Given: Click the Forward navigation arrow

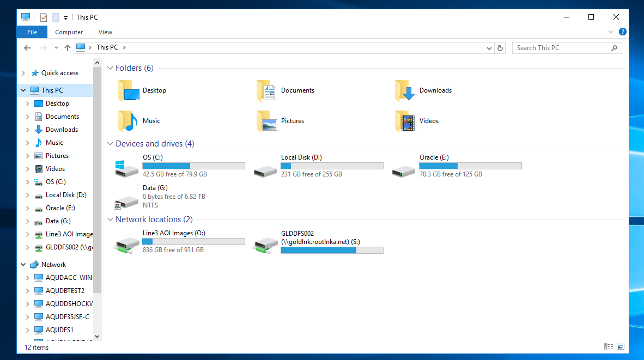Looking at the screenshot, I should (x=43, y=48).
